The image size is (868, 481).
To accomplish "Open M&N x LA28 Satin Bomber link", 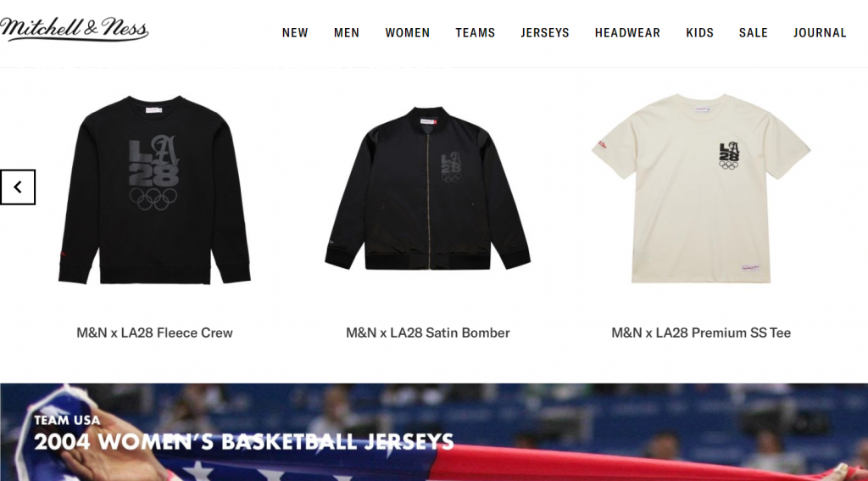I will 428,333.
